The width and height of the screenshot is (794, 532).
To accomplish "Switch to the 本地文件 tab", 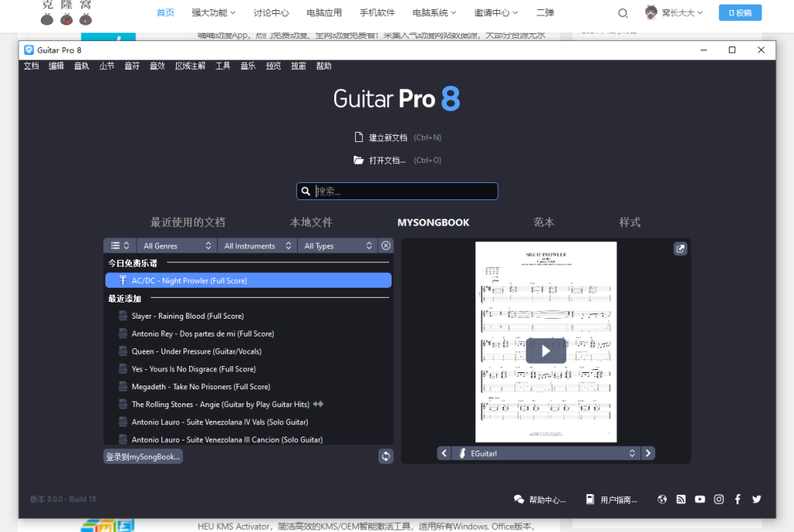I will pyautogui.click(x=311, y=223).
